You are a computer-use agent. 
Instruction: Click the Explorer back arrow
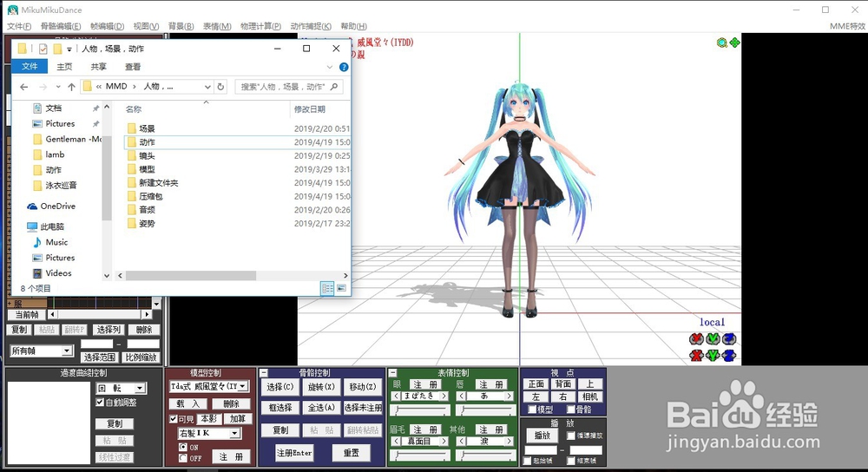tap(23, 87)
